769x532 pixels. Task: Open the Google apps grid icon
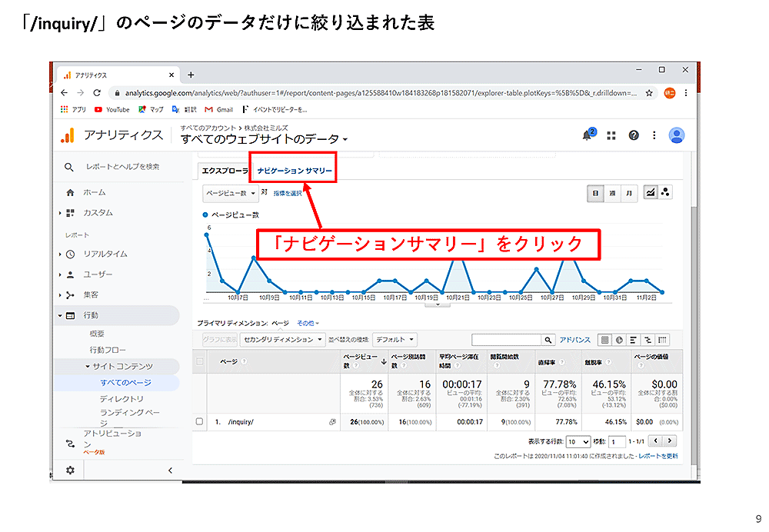click(611, 135)
